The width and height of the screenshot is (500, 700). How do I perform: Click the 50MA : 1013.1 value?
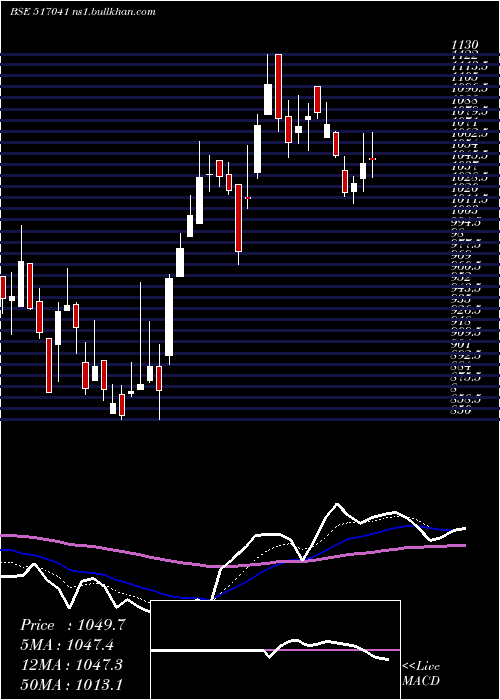tap(72, 684)
